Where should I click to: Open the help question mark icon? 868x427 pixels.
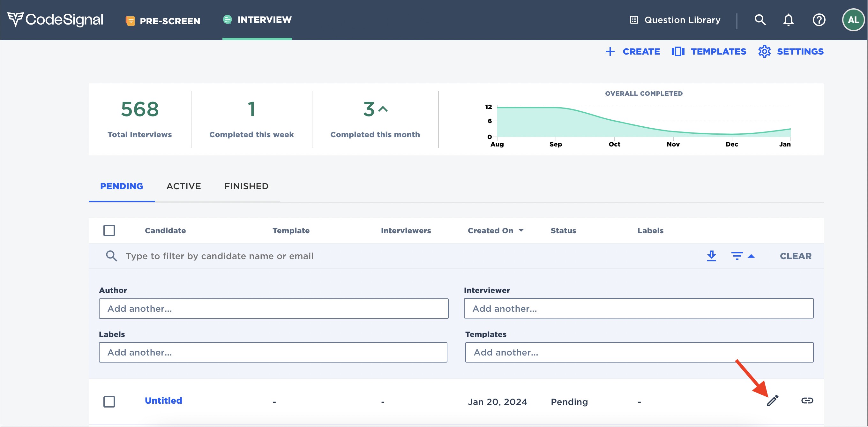819,20
